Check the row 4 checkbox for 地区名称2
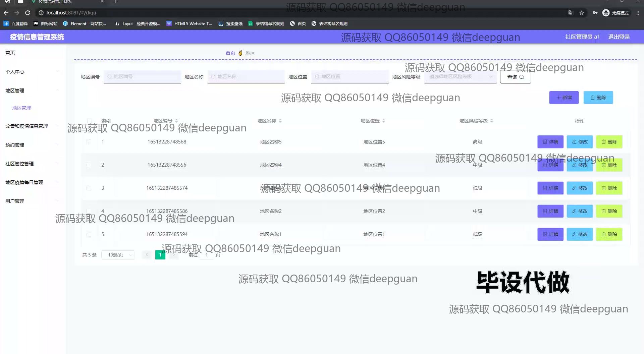Screen dimensions: 644x354 (89, 211)
